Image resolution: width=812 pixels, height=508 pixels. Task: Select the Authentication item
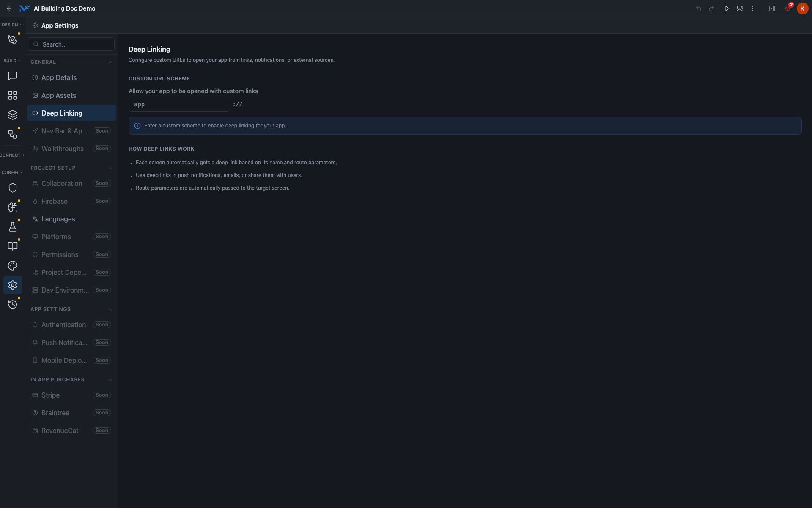click(71, 325)
